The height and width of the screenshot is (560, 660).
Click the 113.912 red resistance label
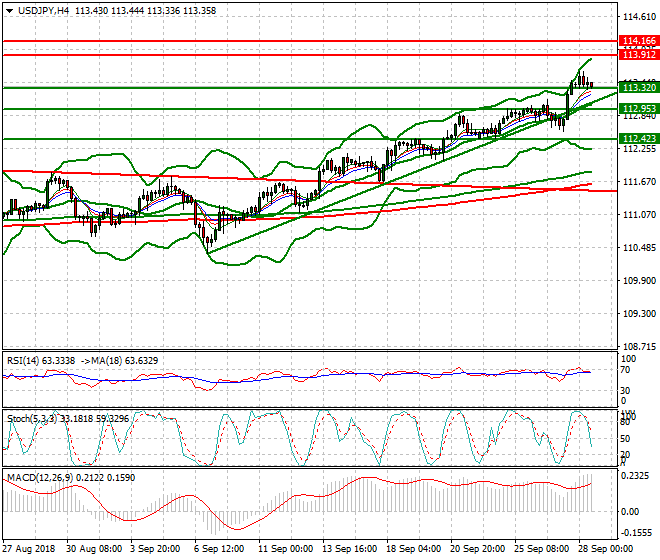[639, 55]
